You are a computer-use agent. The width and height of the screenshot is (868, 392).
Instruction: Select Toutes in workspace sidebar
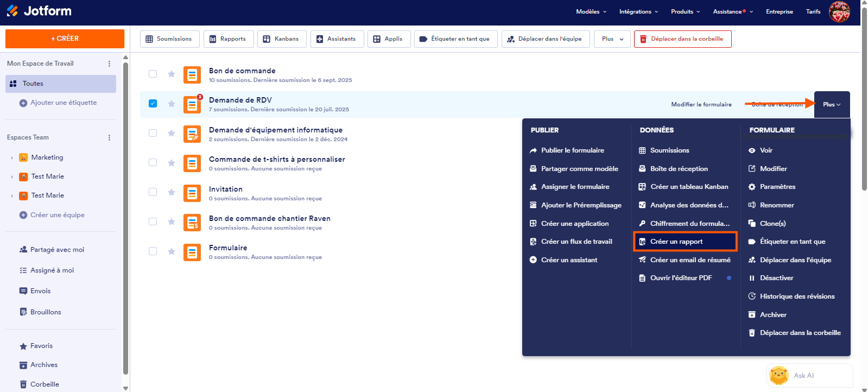(61, 84)
